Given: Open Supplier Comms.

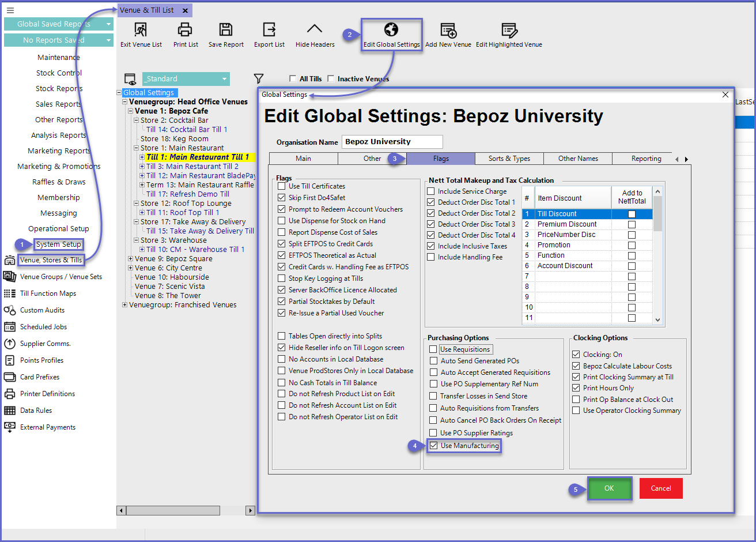Looking at the screenshot, I should pyautogui.click(x=45, y=344).
